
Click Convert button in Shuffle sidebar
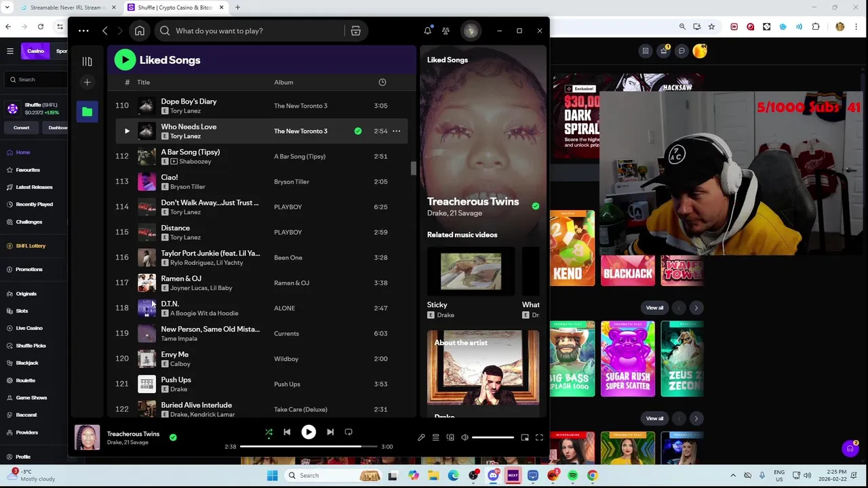pyautogui.click(x=22, y=127)
